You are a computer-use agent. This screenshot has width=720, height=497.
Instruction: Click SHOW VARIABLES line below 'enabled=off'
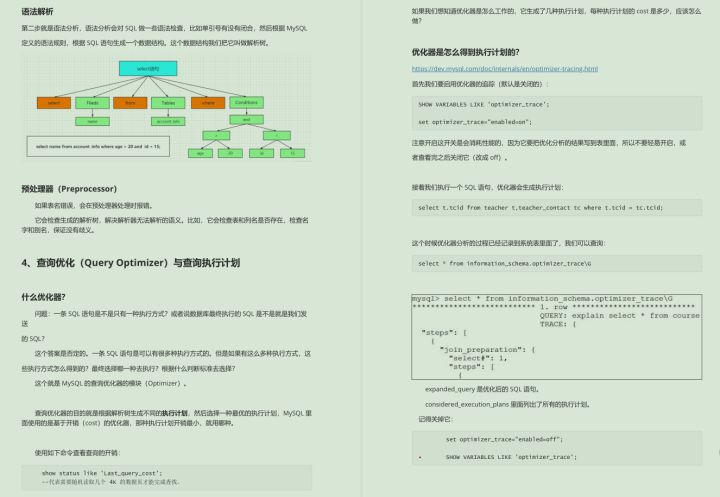[x=511, y=457]
